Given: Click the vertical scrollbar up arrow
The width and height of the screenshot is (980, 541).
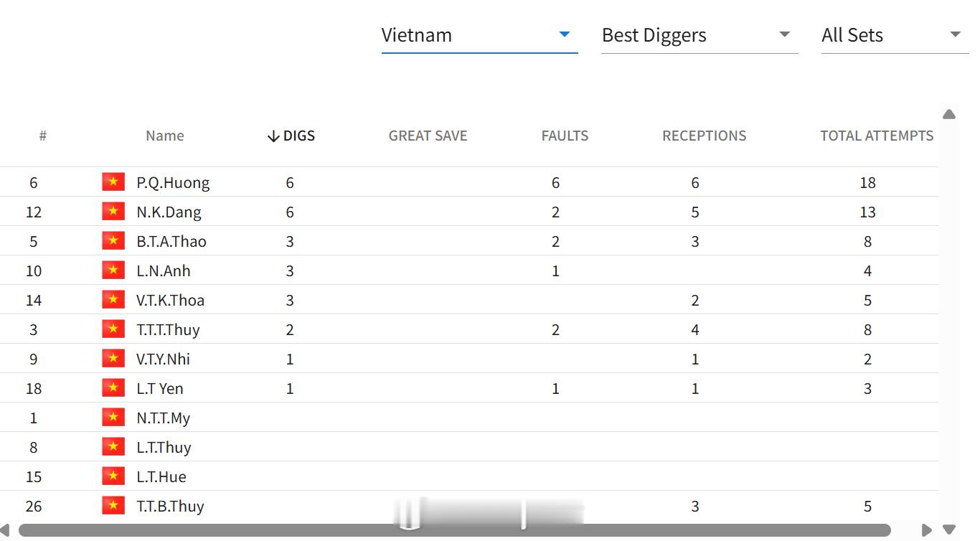Looking at the screenshot, I should pyautogui.click(x=949, y=114).
